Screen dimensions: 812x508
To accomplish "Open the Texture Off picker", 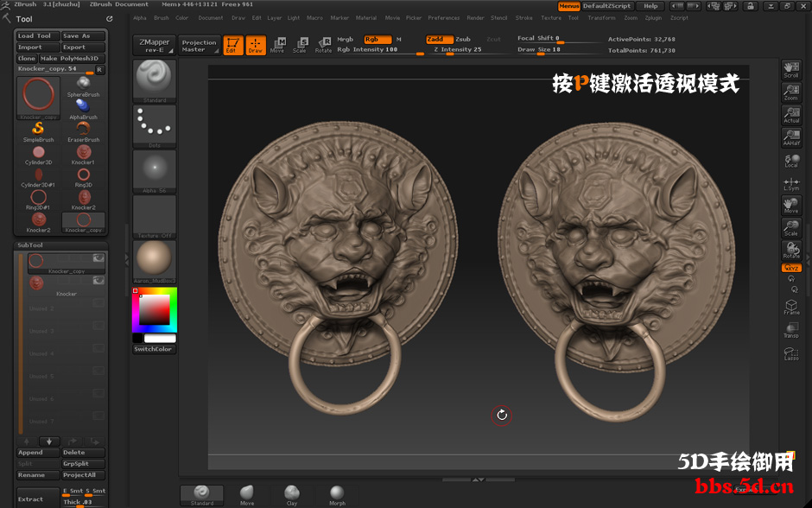I will pos(155,217).
